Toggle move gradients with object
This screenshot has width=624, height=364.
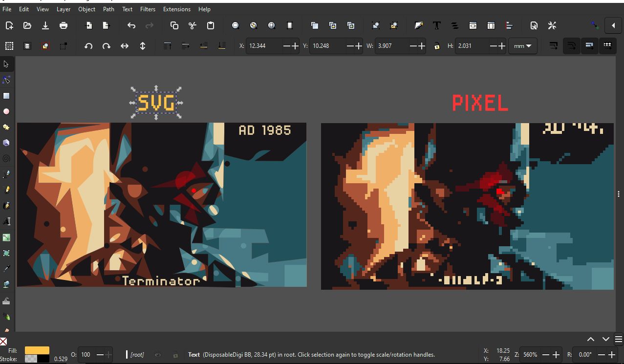tap(589, 46)
